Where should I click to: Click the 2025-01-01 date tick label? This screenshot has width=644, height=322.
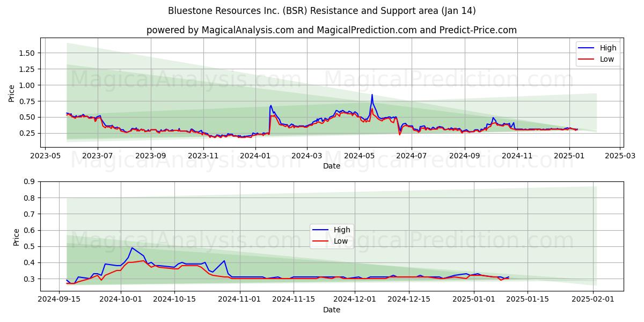474,299
